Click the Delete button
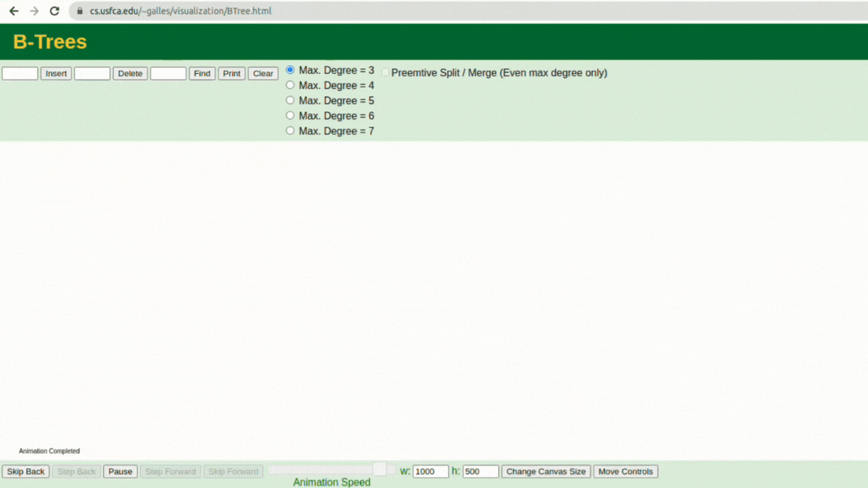This screenshot has height=488, width=868. (x=130, y=73)
